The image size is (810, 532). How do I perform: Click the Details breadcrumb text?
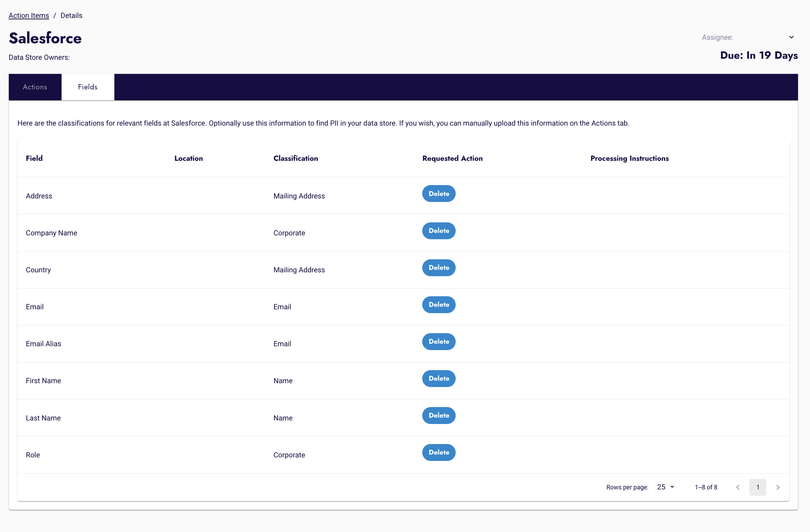[71, 15]
